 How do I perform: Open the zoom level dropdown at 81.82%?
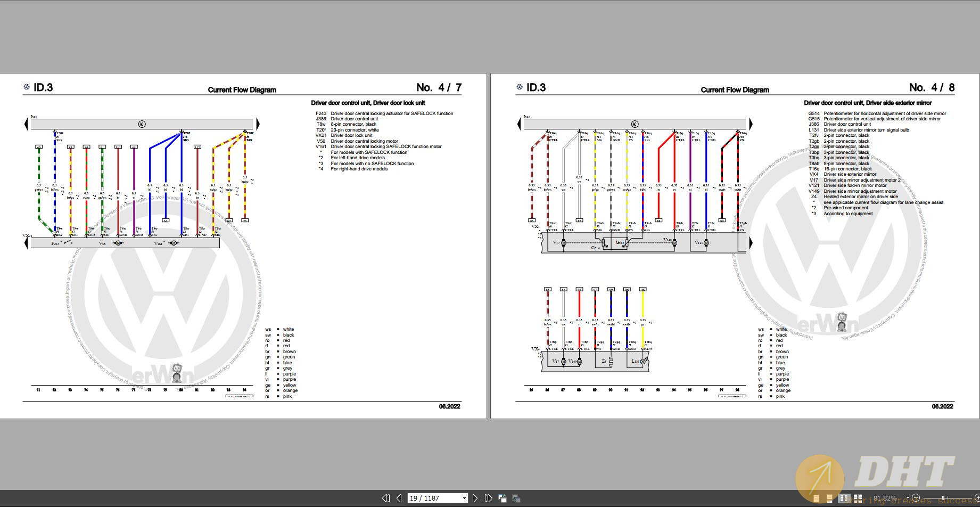pos(908,498)
